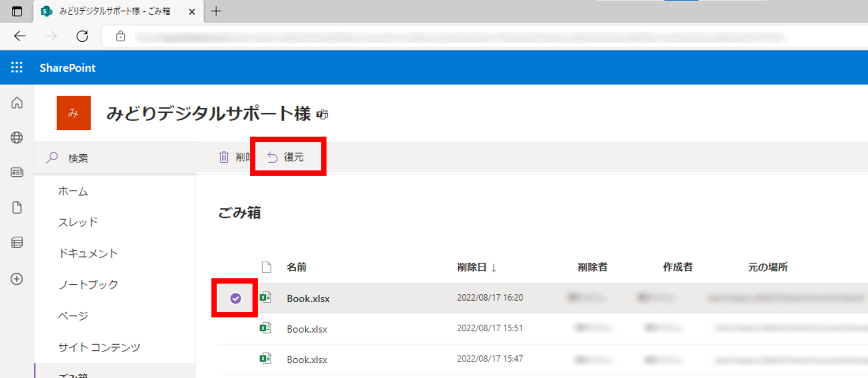The image size is (868, 378).
Task: Open the Create menu with the plus icon
Action: (x=16, y=278)
